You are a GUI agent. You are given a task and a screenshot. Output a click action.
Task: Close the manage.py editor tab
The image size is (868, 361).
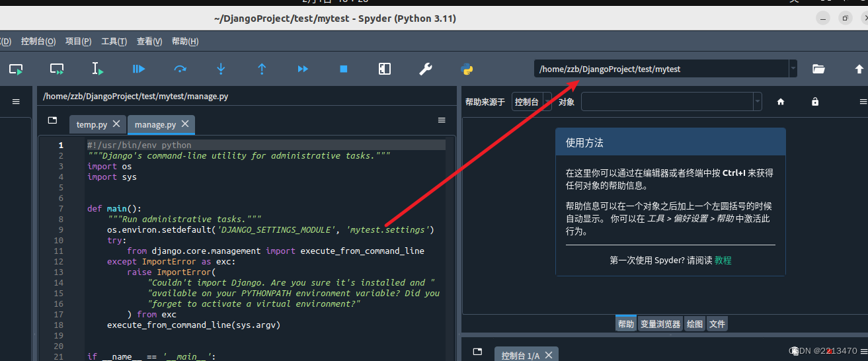tap(185, 124)
